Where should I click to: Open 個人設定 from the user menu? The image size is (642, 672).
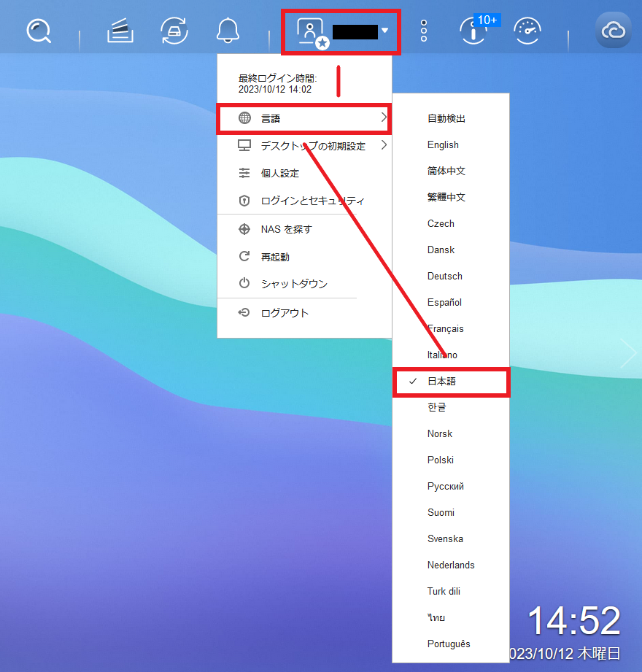pyautogui.click(x=304, y=173)
